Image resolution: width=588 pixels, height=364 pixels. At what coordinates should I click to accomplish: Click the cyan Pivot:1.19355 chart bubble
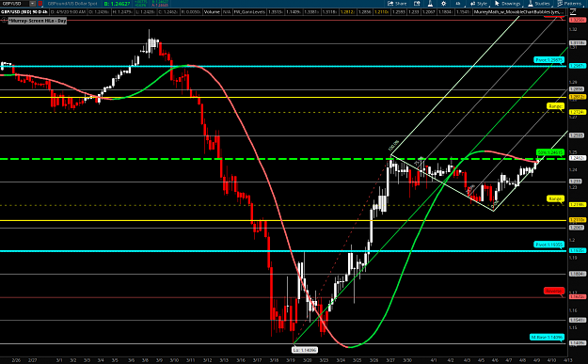pyautogui.click(x=548, y=245)
